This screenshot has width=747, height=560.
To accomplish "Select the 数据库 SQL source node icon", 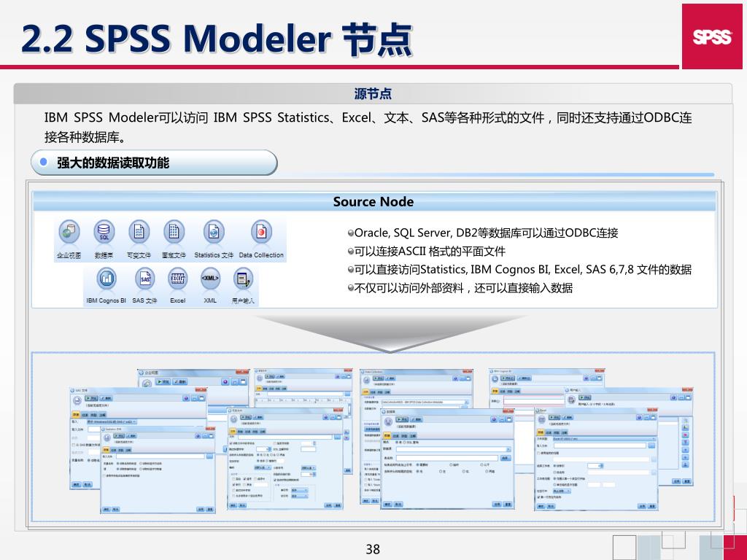I will (104, 232).
